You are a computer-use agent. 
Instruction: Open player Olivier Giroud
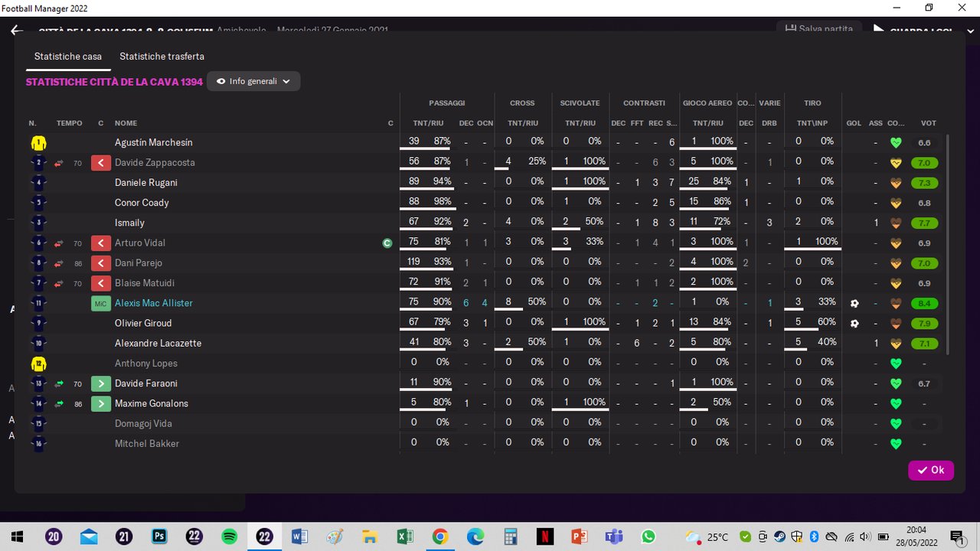(x=143, y=323)
